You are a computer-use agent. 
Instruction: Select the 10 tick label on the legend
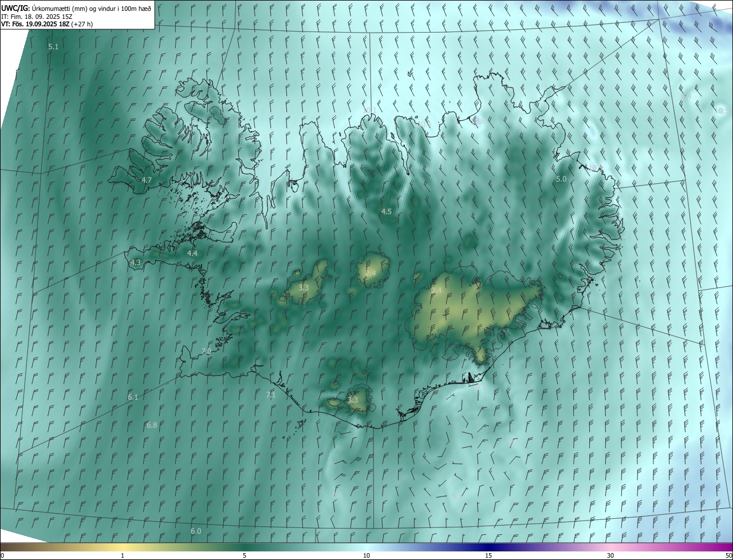(366, 555)
